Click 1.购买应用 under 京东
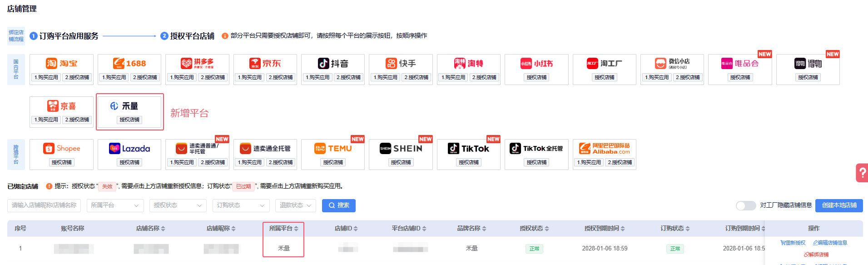The image size is (868, 265). coord(249,77)
